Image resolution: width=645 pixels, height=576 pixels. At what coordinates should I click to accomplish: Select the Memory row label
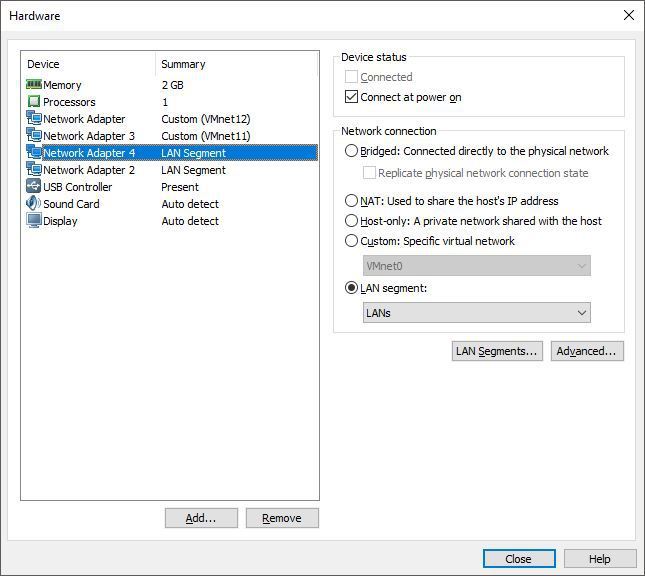pyautogui.click(x=62, y=85)
